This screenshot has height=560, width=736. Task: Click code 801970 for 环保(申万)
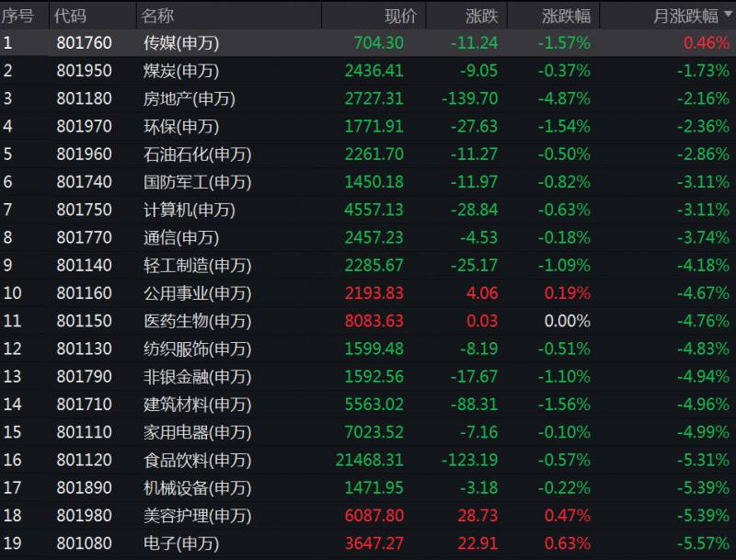[84, 126]
